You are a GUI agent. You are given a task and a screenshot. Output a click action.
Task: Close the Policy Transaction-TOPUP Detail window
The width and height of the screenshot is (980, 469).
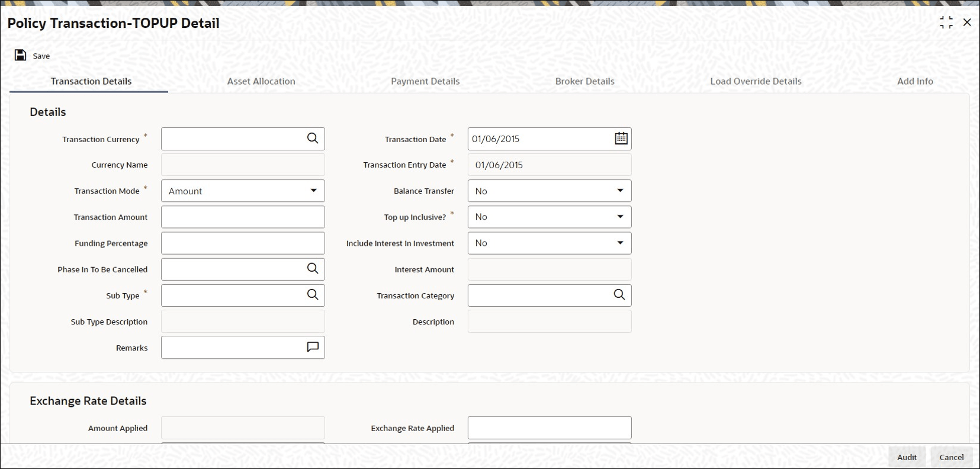click(967, 23)
